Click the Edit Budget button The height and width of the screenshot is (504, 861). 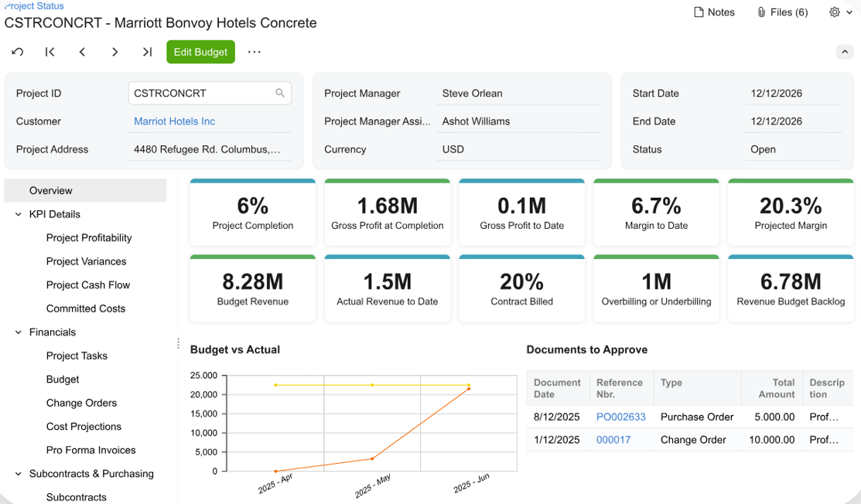pos(200,52)
